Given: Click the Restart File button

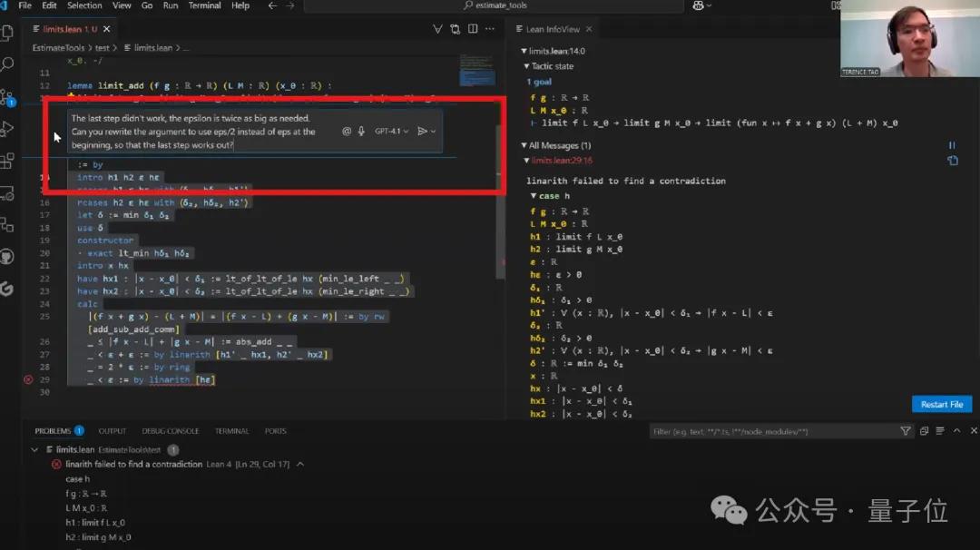Looking at the screenshot, I should point(941,404).
